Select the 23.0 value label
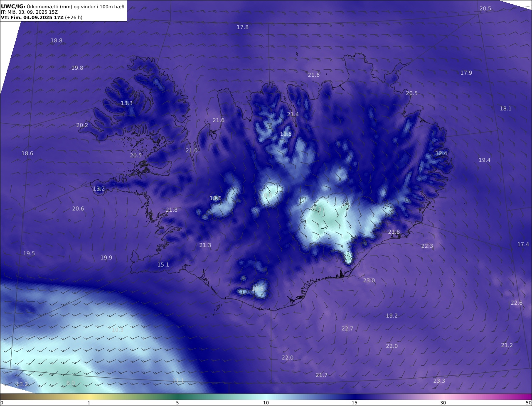Viewport: 532px width, 406px height. [369, 281]
